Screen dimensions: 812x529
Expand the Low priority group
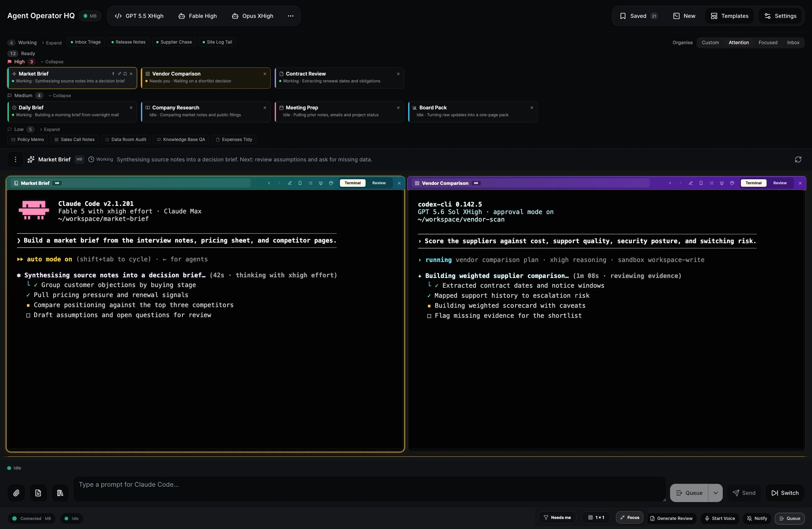pos(50,129)
